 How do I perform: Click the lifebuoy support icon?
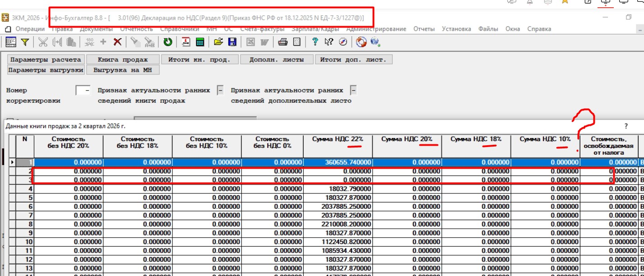(361, 42)
